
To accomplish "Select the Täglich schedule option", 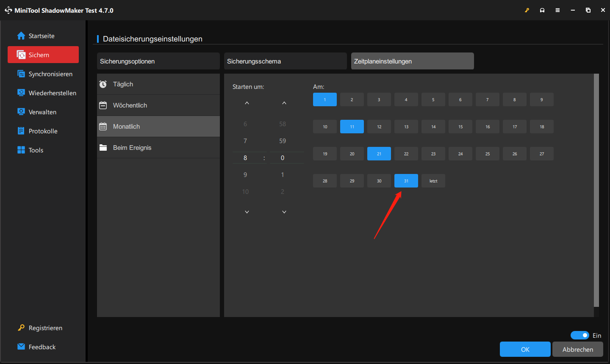I will [x=158, y=84].
